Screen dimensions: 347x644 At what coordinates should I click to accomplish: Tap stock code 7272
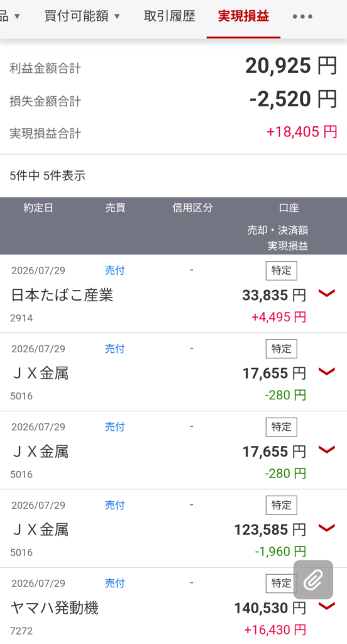(x=21, y=631)
